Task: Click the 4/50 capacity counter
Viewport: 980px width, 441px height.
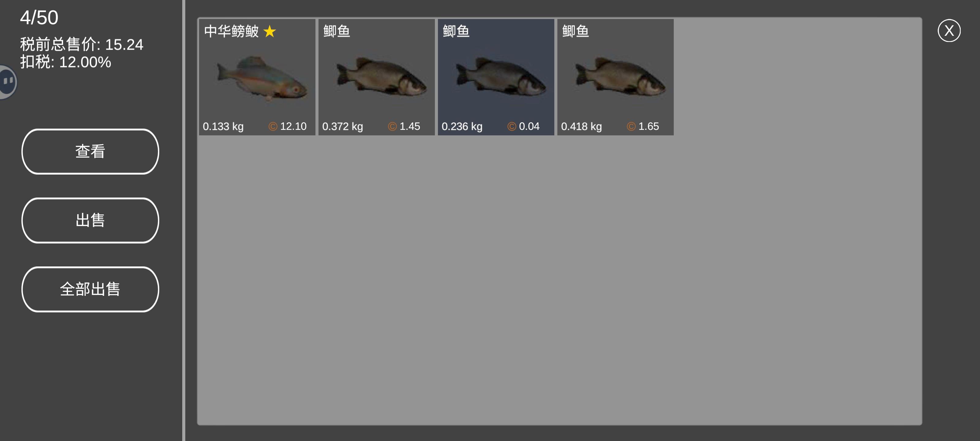Action: 39,17
